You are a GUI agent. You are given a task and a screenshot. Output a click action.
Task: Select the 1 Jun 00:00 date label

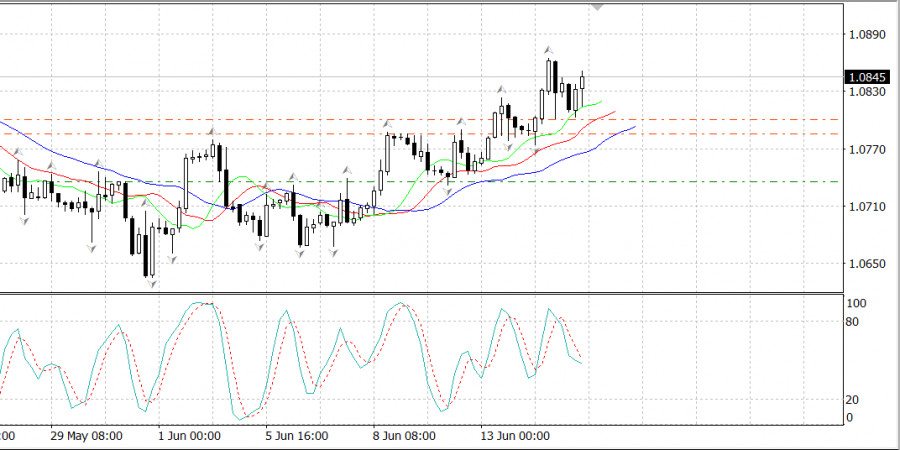[192, 436]
